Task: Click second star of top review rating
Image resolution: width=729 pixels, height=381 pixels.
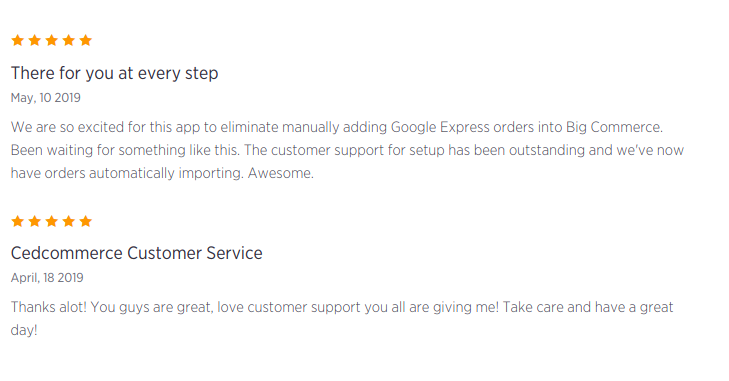Action: click(34, 40)
